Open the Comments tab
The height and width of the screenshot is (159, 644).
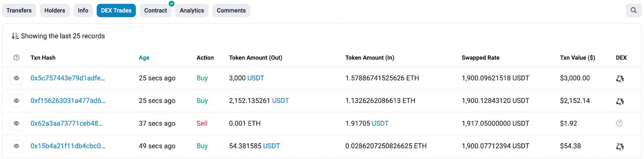231,10
